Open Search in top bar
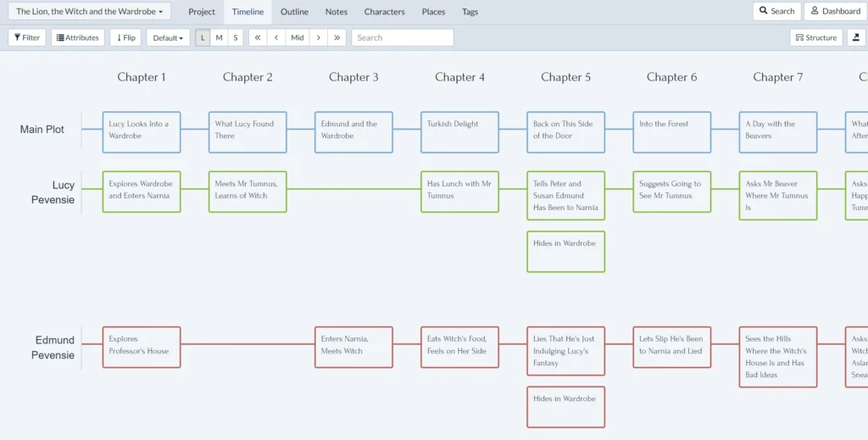868x440 pixels. pos(776,11)
